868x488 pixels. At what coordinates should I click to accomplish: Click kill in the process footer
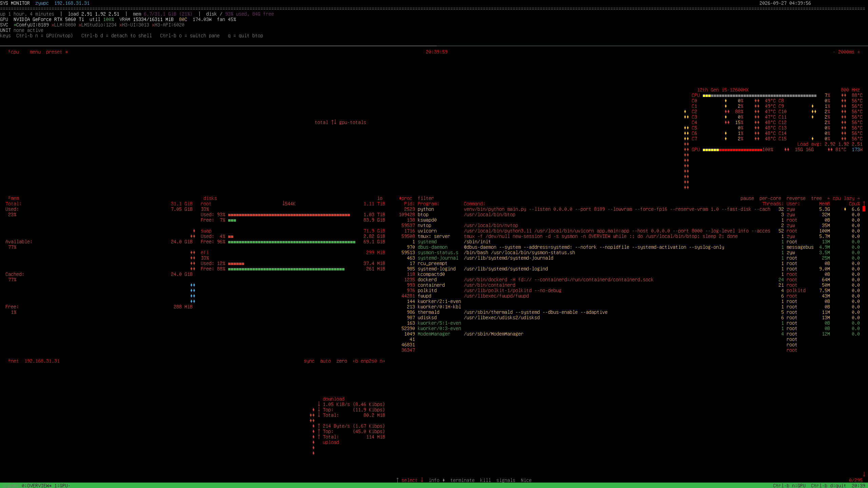click(x=486, y=480)
